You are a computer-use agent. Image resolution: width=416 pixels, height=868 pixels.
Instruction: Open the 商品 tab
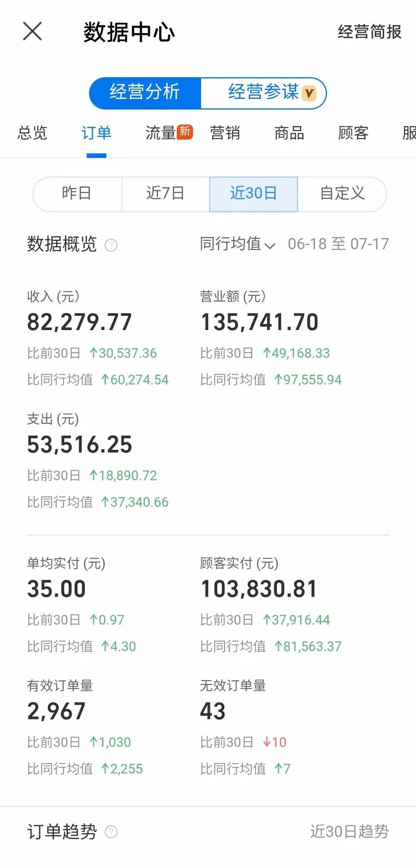click(x=289, y=133)
